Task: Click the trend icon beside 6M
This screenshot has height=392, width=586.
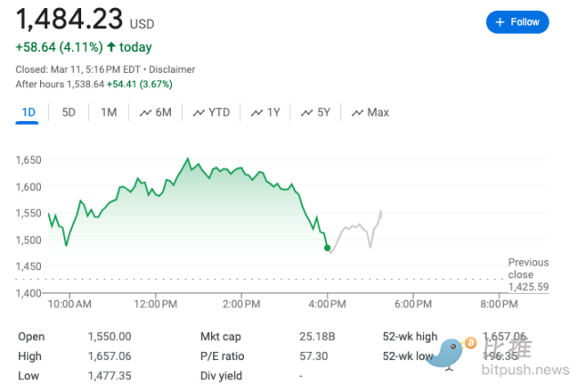Action: click(146, 113)
